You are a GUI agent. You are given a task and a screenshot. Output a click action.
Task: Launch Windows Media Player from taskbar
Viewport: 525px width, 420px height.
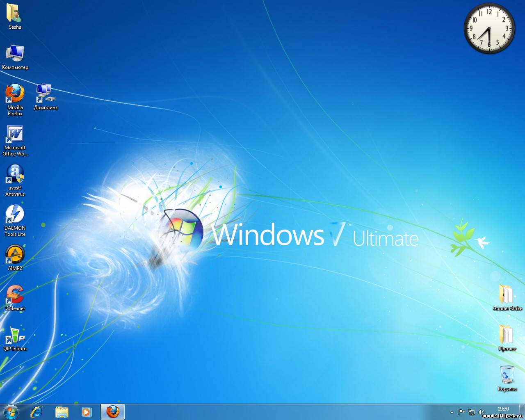pyautogui.click(x=87, y=412)
